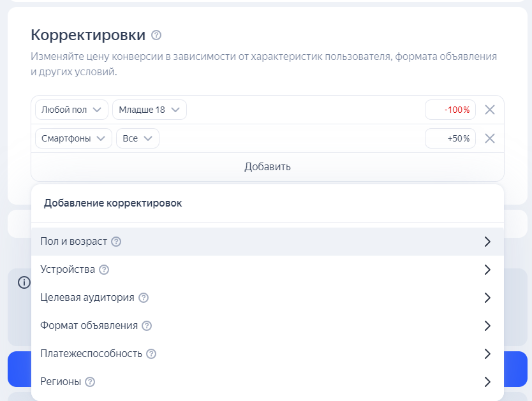Click the -100% adjustment value field

click(x=450, y=110)
